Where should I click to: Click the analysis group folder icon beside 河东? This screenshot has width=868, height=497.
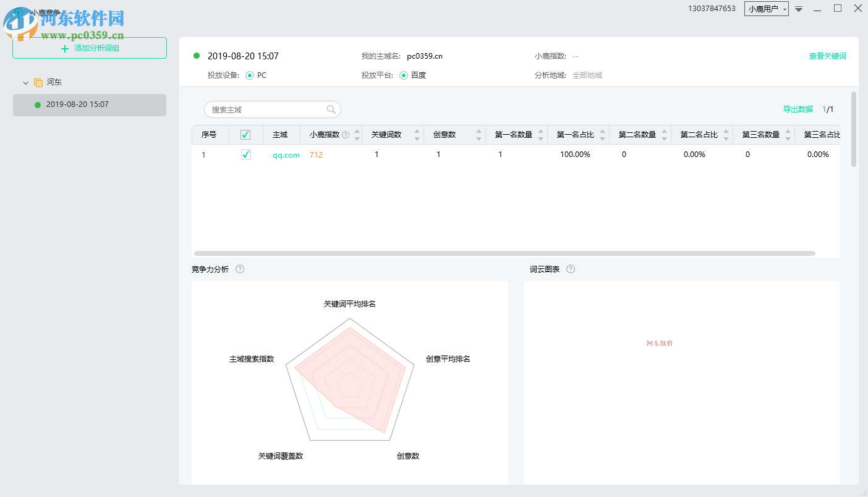pos(37,82)
